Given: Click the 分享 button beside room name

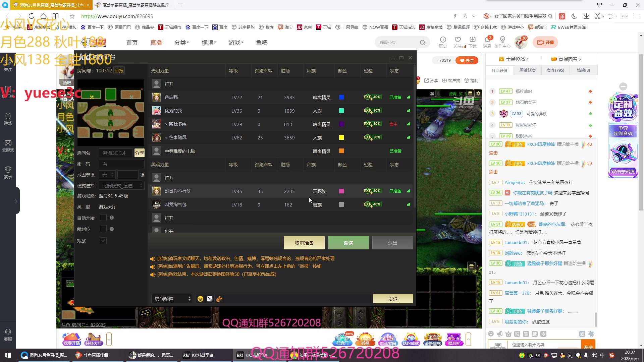Looking at the screenshot, I should [x=139, y=153].
